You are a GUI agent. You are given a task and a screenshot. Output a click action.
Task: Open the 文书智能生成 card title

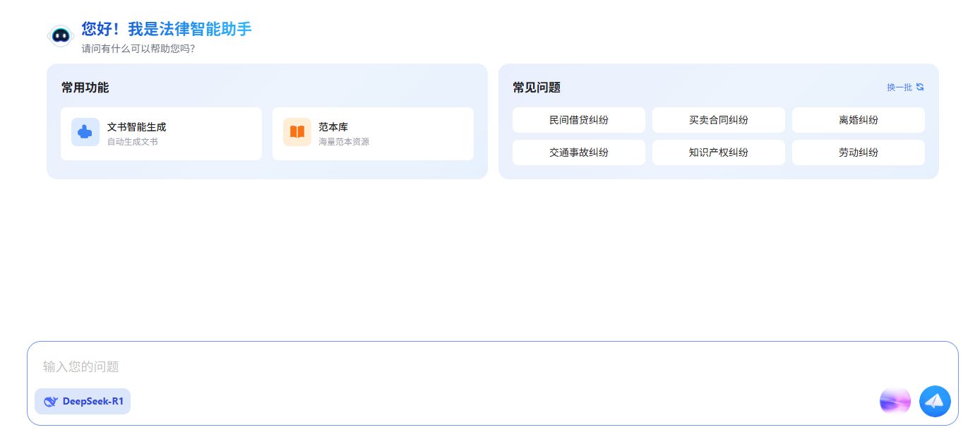click(136, 127)
